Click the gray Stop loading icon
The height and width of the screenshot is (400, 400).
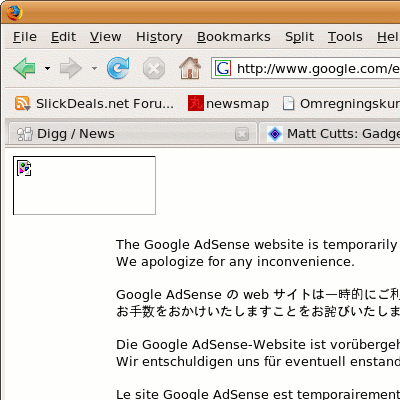(154, 69)
